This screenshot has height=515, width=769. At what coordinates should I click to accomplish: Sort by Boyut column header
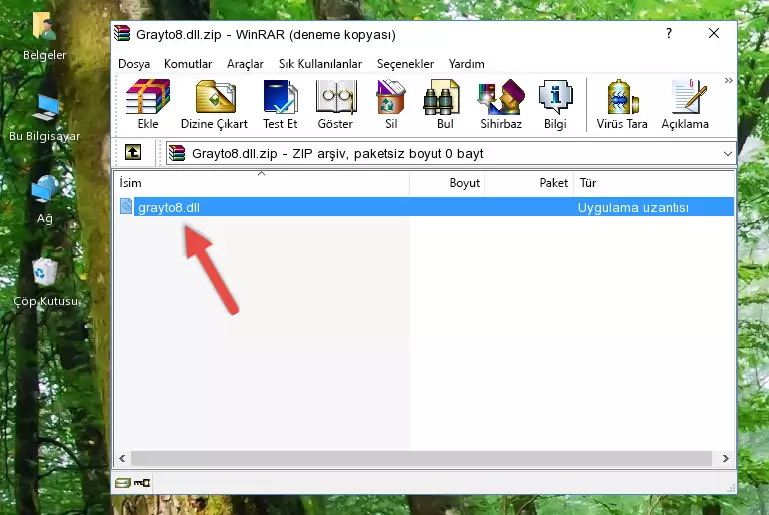pos(447,183)
